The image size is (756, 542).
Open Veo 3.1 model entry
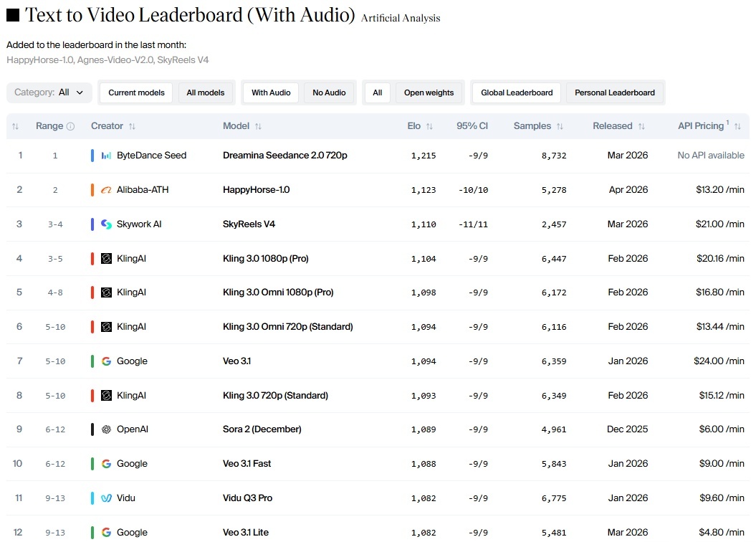tap(236, 361)
